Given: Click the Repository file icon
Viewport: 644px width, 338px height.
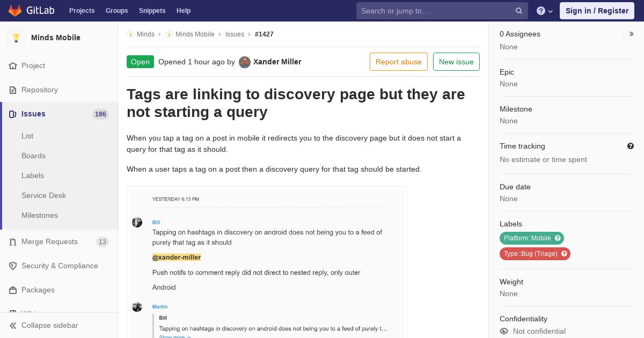Looking at the screenshot, I should point(13,90).
